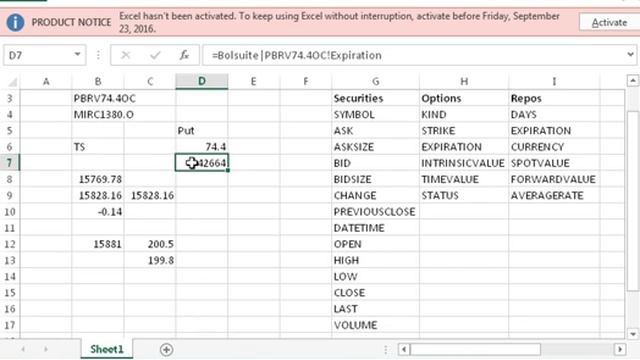Image resolution: width=640 pixels, height=360 pixels.
Task: Select column H header
Action: tap(464, 82)
